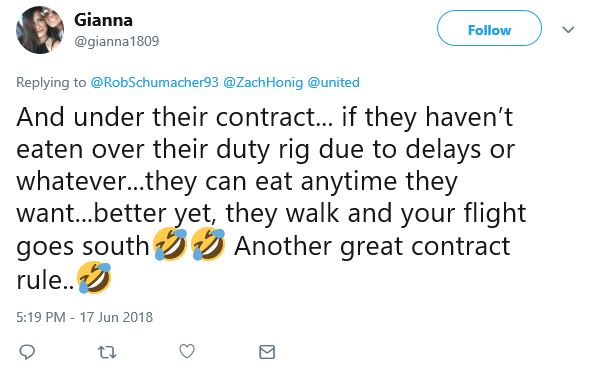
Task: Open the 5:19 PM - 17 Jun 2018 timestamp
Action: [84, 317]
